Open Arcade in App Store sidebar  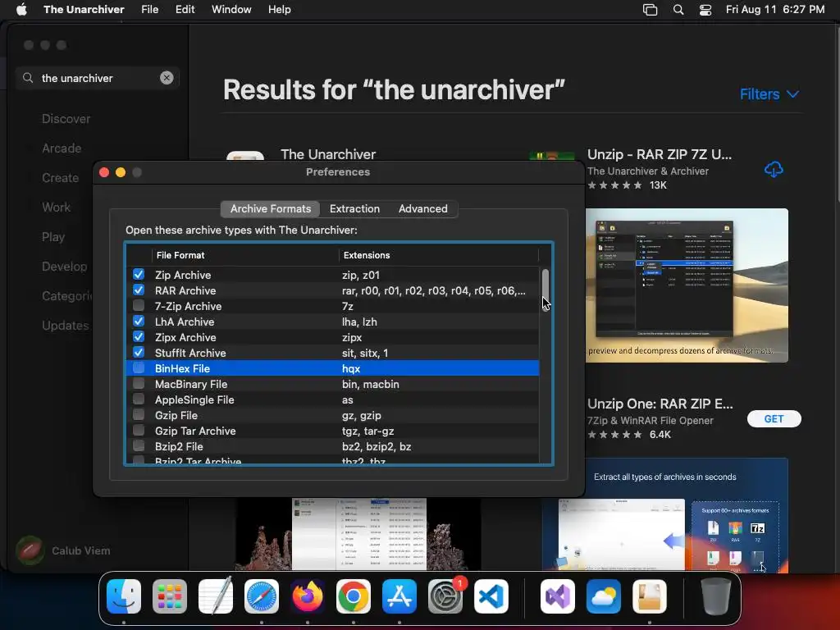(62, 148)
